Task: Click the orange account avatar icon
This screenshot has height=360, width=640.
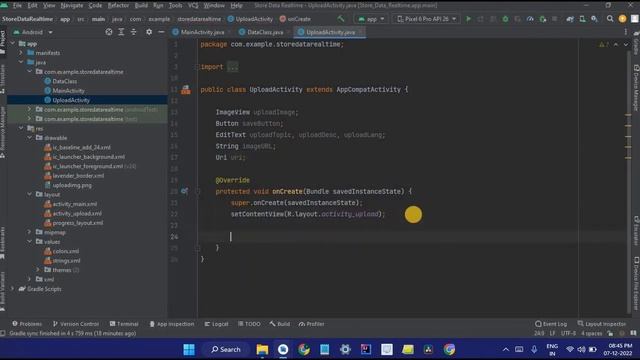Action: (622, 19)
